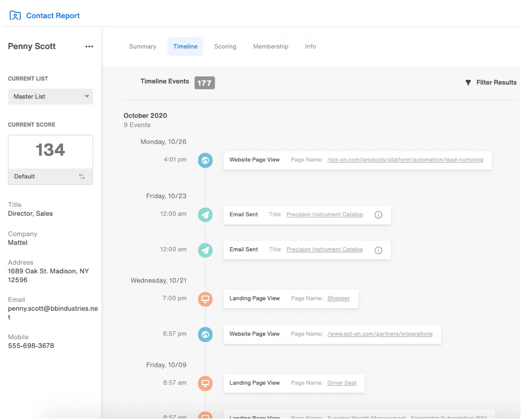Open the lead-nurturing page link
522x420 pixels.
click(405, 159)
